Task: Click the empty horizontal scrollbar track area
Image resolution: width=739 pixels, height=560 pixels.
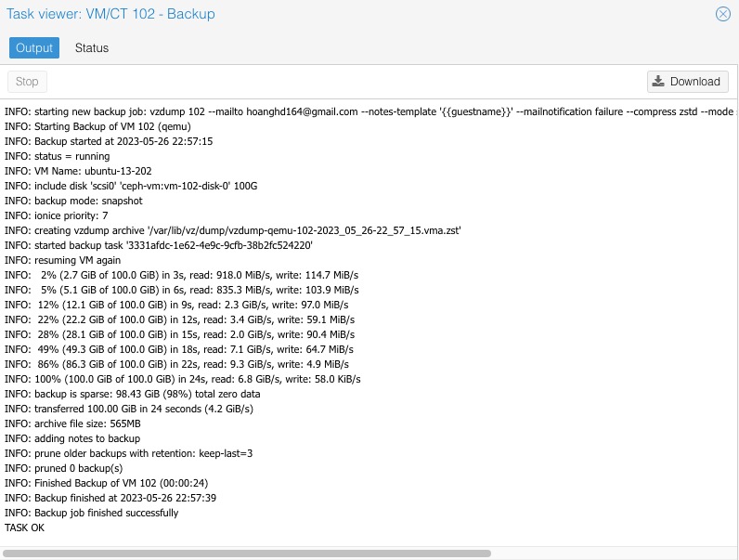Action: coord(613,553)
